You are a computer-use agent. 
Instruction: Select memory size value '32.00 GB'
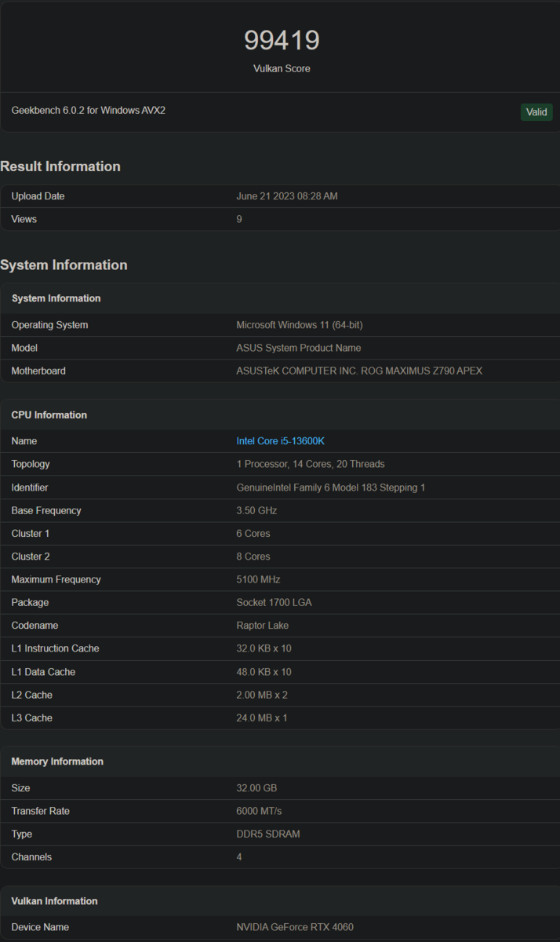coord(256,788)
